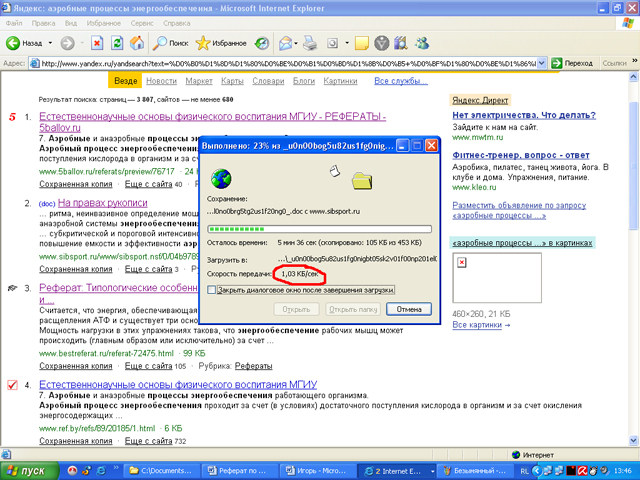Click the Back (Назад) navigation arrow icon
The image size is (640, 480).
tap(13, 43)
